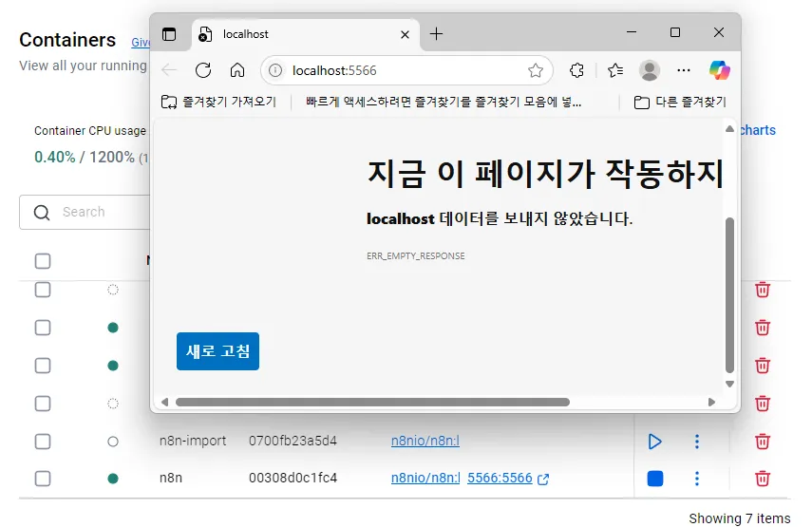This screenshot has width=812, height=527.
Task: Start the n8n-import container
Action: click(654, 442)
